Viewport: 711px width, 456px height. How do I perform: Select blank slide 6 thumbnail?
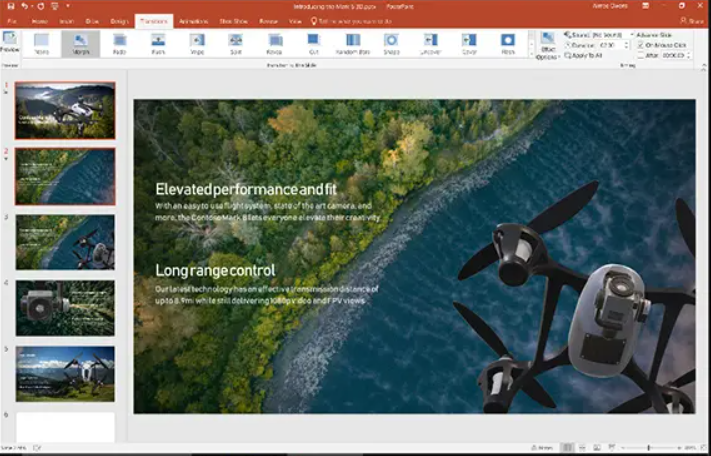point(65,427)
